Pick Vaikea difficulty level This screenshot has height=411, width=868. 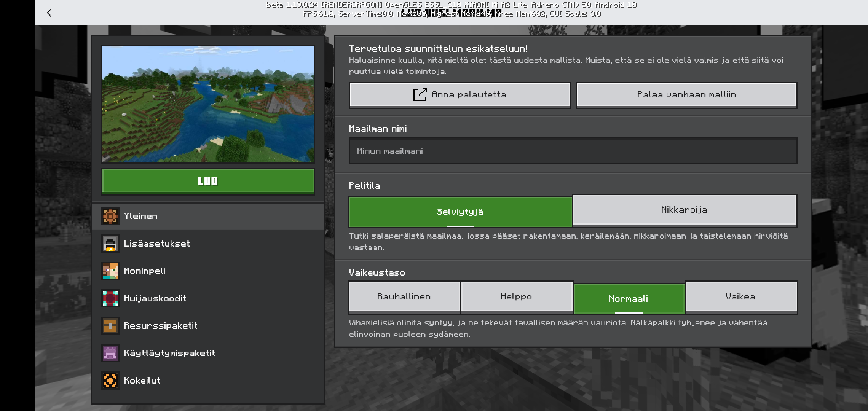point(740,296)
